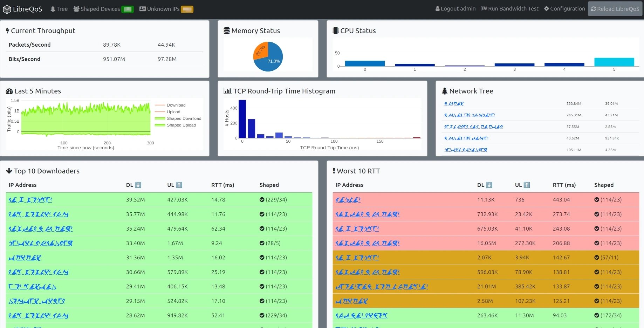Viewport: 644px width, 328px height.
Task: Click Logout admin link
Action: pyautogui.click(x=455, y=9)
